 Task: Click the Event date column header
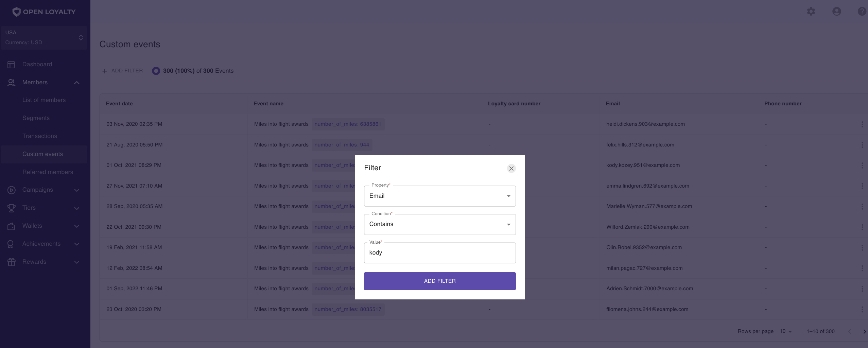pos(119,104)
